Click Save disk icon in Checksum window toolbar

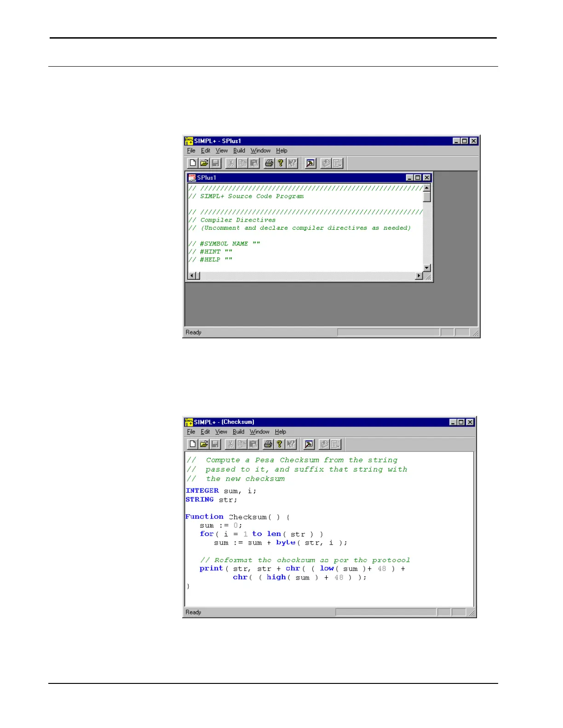[x=215, y=444]
